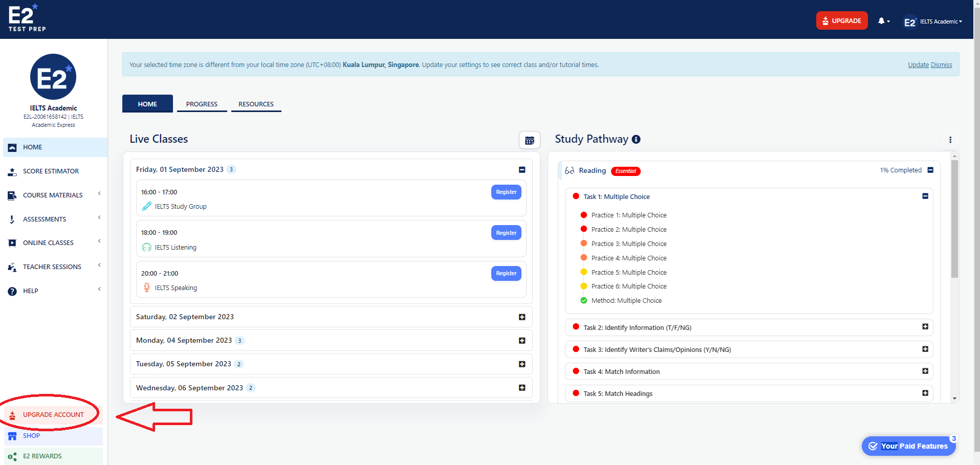
Task: Click the Teacher Sessions icon
Action: click(12, 267)
